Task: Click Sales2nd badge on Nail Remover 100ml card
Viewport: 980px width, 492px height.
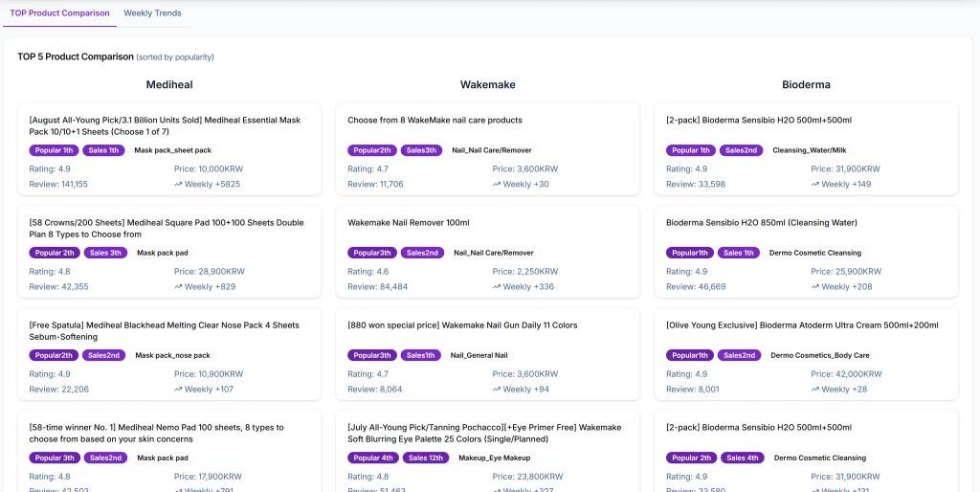Action: 422,254
